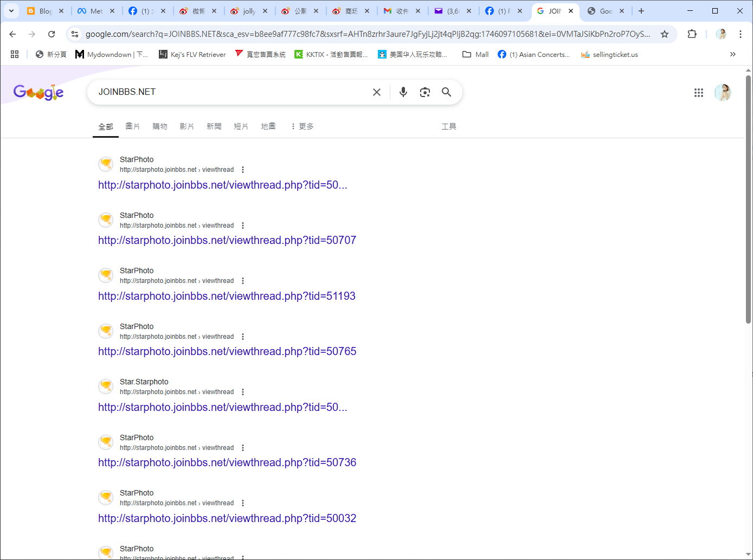Click the magnifier search button
The height and width of the screenshot is (560, 753).
(447, 92)
